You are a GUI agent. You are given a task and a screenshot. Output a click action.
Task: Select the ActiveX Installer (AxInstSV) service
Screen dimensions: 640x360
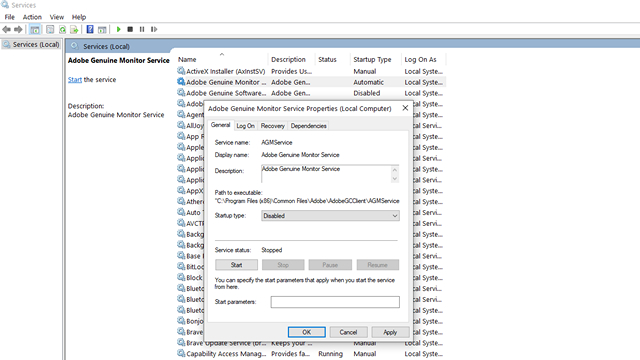pos(226,71)
